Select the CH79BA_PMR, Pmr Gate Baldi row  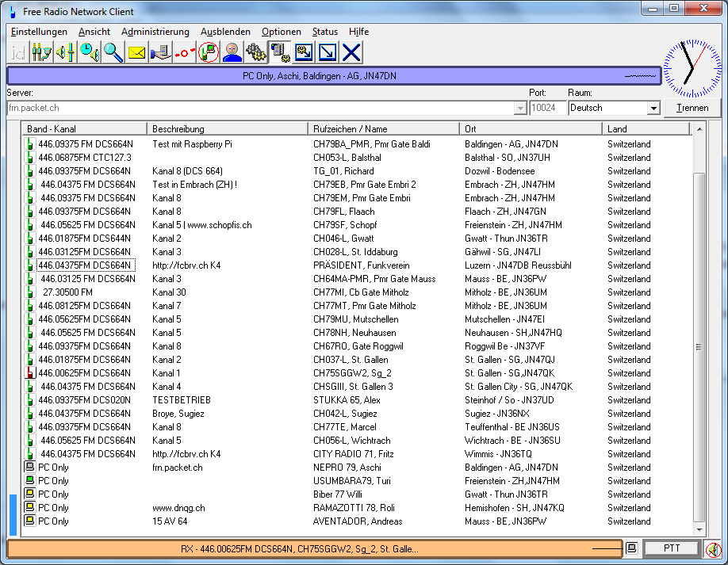coord(357,143)
